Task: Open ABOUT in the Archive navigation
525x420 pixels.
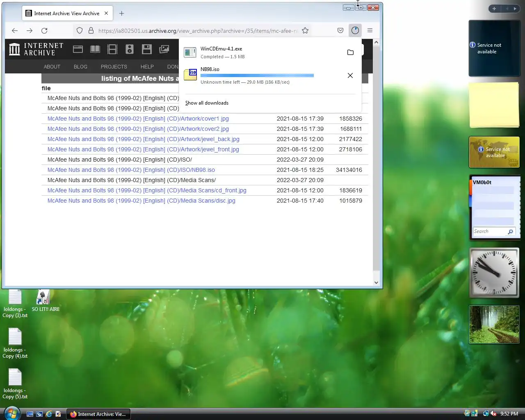Action: coord(52,66)
